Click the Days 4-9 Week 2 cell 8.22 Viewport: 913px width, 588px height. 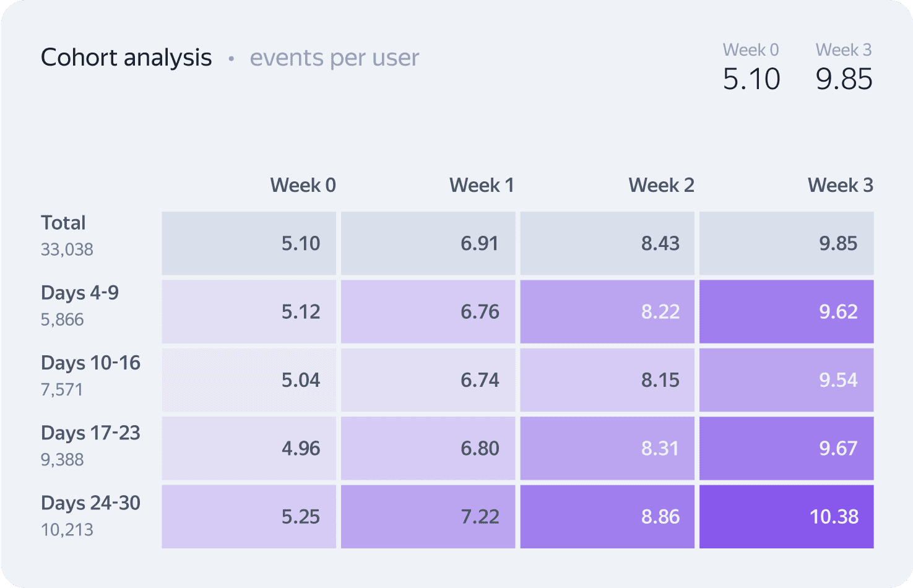tap(607, 311)
